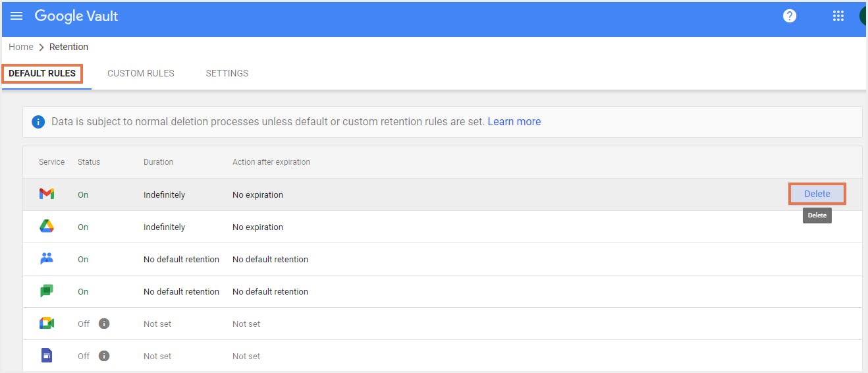The image size is (868, 373).
Task: Click the Google Meet service icon
Action: point(46,324)
